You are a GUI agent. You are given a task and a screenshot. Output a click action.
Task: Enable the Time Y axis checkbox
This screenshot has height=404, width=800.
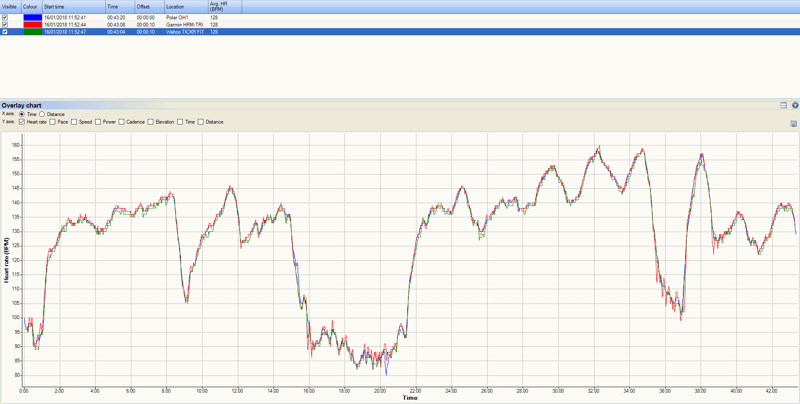180,122
